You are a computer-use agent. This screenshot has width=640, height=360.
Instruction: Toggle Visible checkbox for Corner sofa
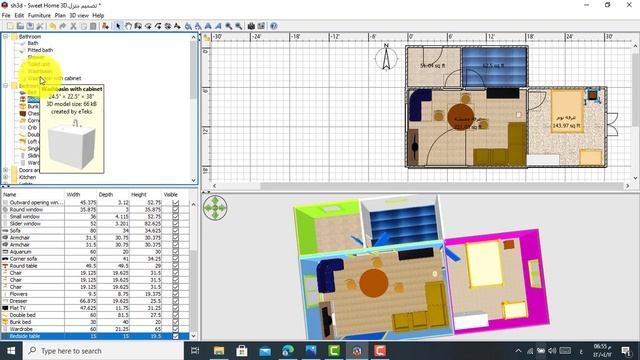176,259
